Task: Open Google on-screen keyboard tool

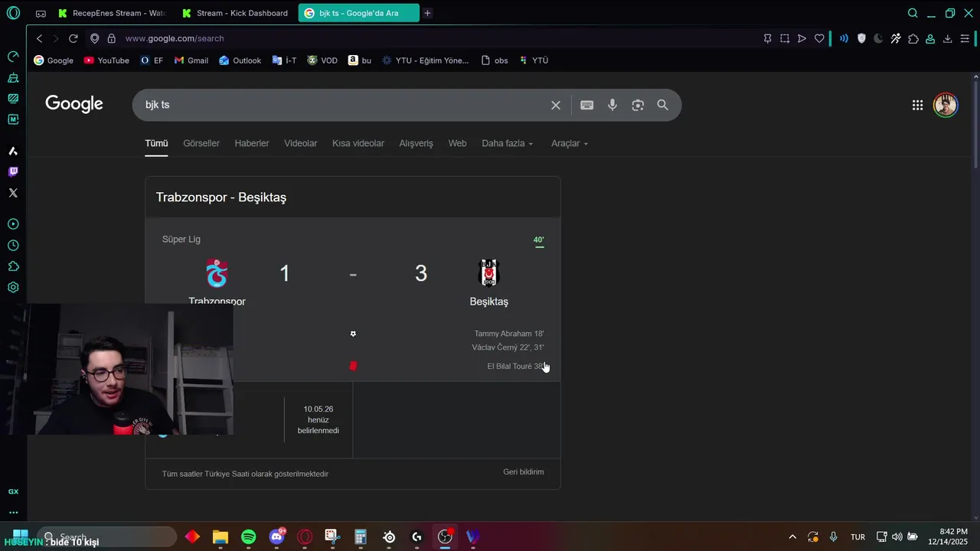Action: [x=586, y=105]
